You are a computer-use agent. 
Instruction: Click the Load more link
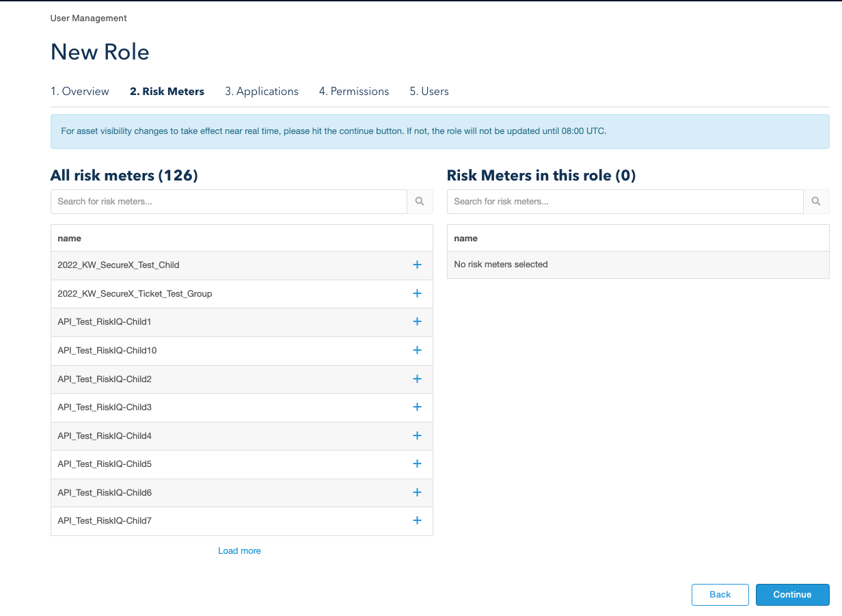[239, 551]
